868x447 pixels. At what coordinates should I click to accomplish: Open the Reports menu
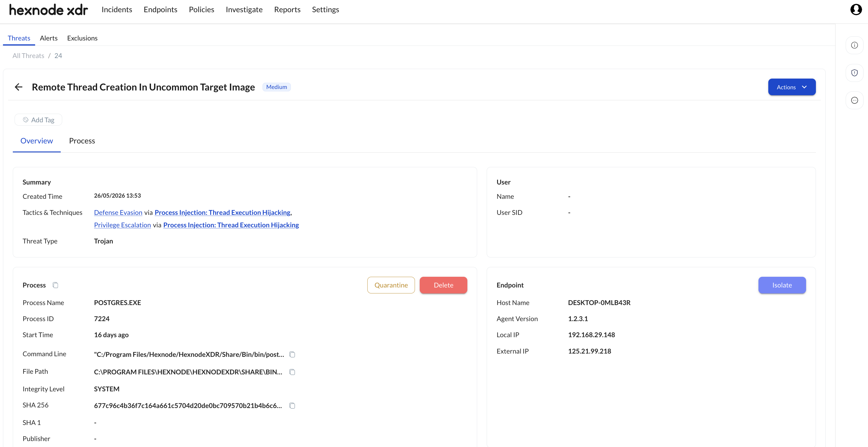coord(287,10)
